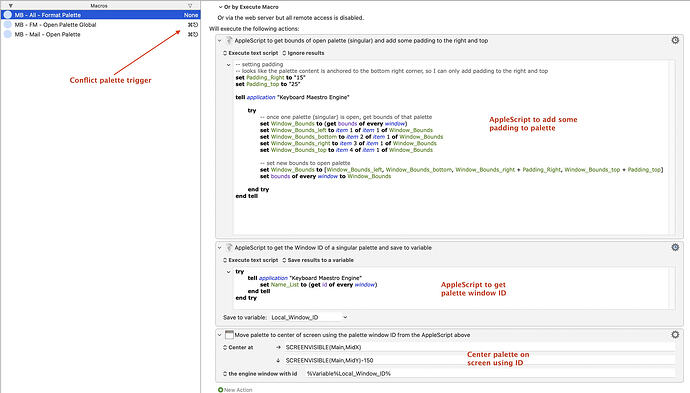Viewport: 690px width, 393px height.
Task: Click the window icon of the Move palette action
Action: click(229, 335)
